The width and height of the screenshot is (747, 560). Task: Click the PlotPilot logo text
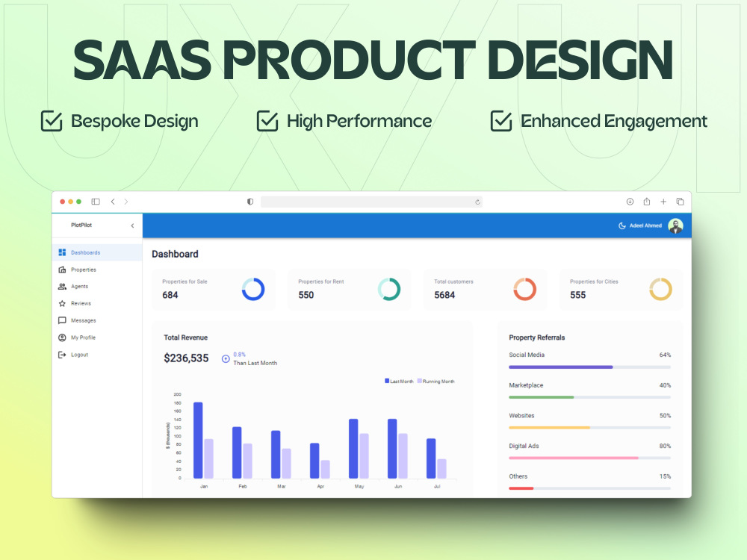click(81, 225)
